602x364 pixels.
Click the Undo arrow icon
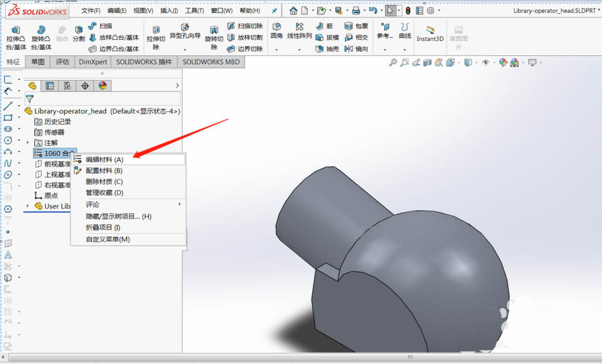pyautogui.click(x=373, y=11)
